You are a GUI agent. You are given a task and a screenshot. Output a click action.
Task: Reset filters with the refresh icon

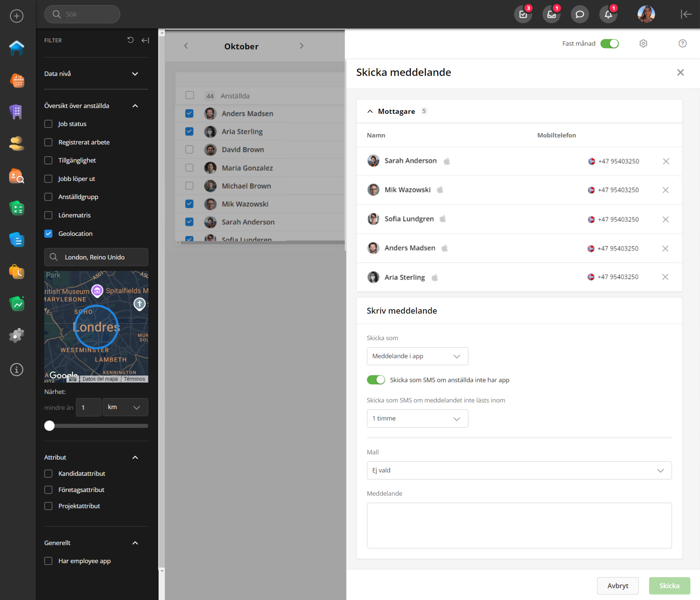tap(130, 40)
